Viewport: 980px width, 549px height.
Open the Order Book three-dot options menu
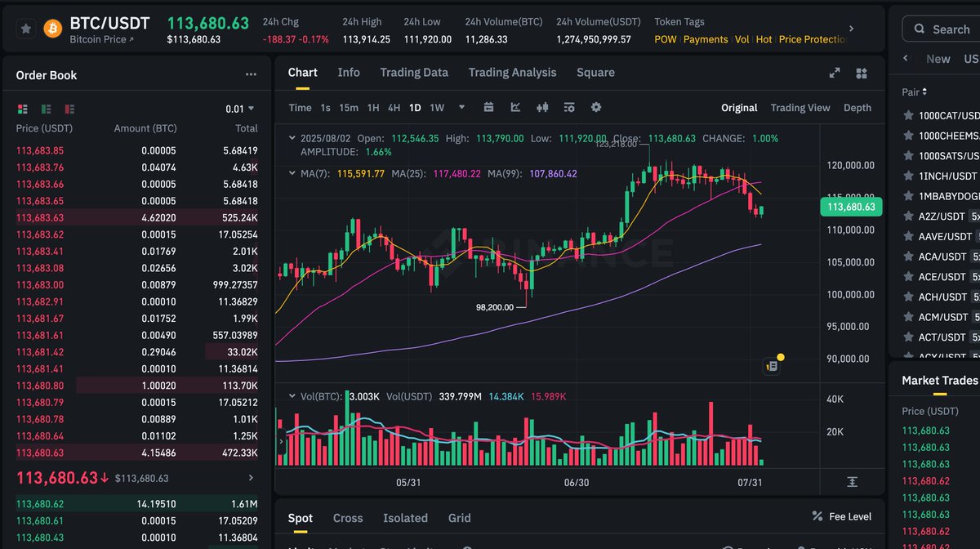click(x=251, y=74)
